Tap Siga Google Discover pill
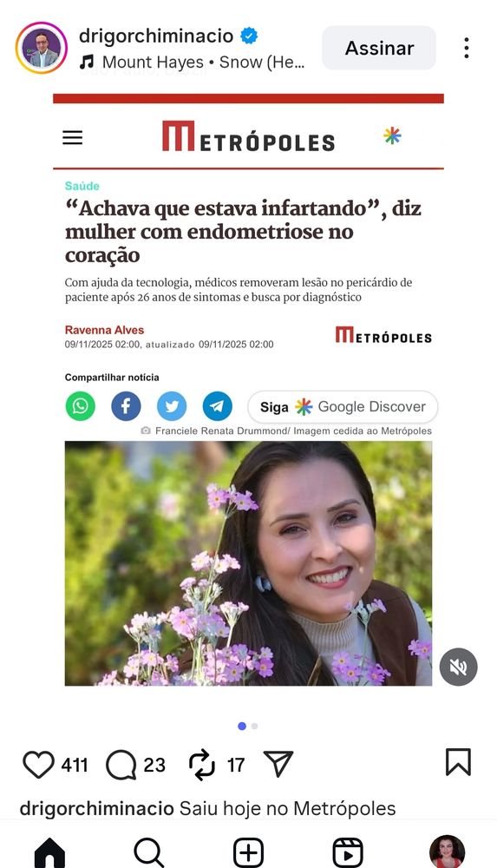This screenshot has width=497, height=868. pos(343,407)
